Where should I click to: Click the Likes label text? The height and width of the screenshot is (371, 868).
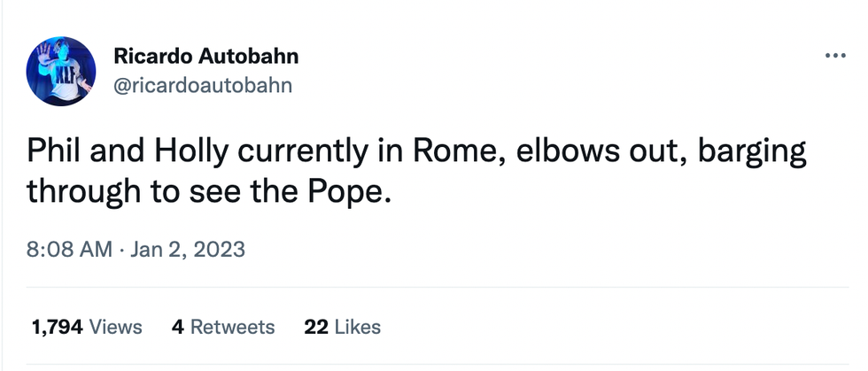point(358,327)
